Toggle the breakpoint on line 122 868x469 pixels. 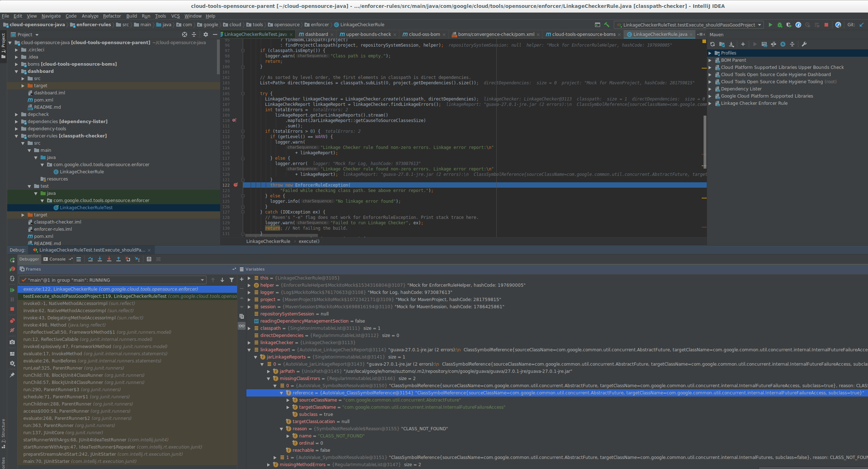236,185
